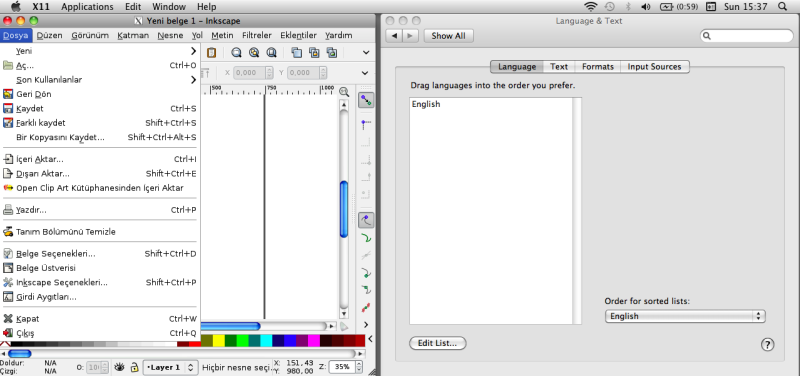This screenshot has width=800, height=376.
Task: Click the Inkscape Seçenekleri tools icon
Action: click(x=8, y=282)
